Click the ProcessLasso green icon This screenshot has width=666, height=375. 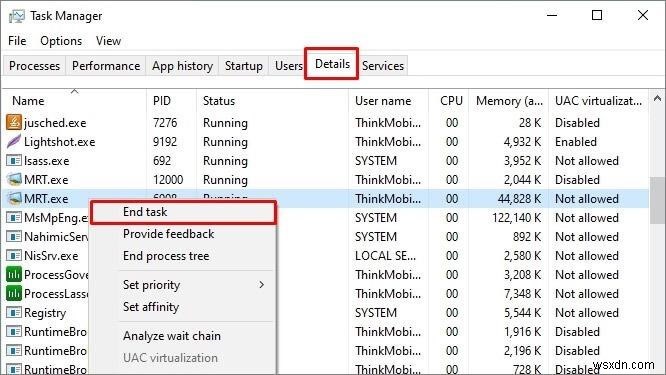coord(14,293)
